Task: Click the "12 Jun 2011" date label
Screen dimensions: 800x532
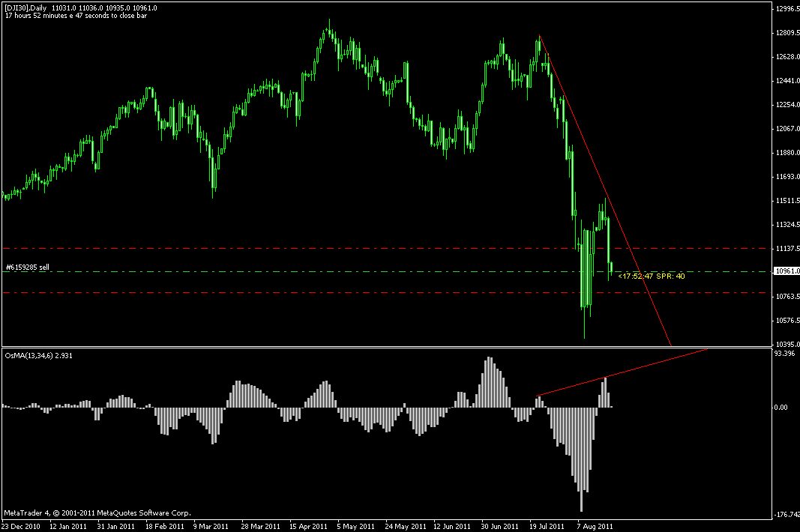Action: (452, 527)
